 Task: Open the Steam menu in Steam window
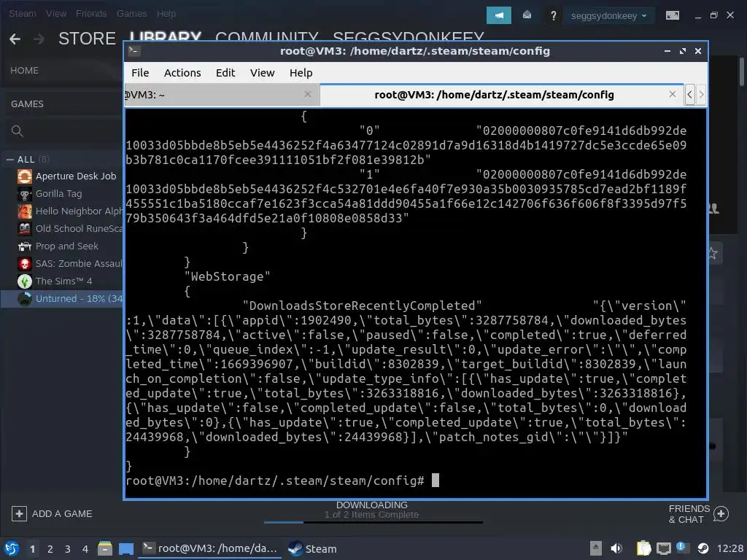point(22,13)
